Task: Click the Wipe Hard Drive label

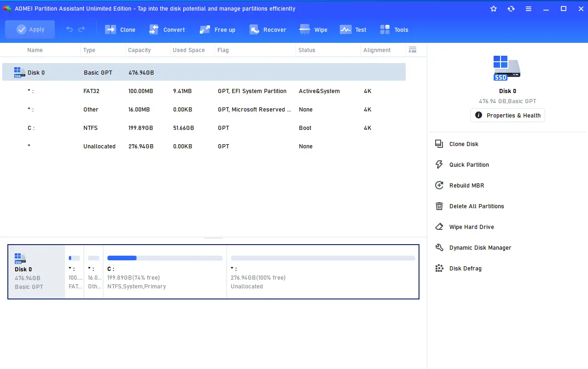Action: [472, 227]
